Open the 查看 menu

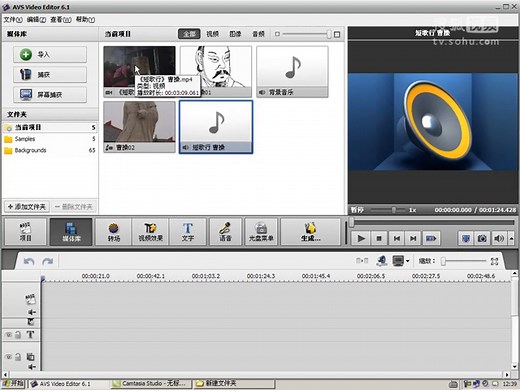point(61,20)
